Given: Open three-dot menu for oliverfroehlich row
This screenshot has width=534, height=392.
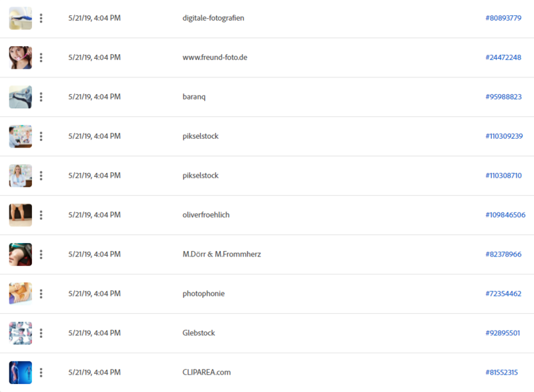Looking at the screenshot, I should point(41,215).
